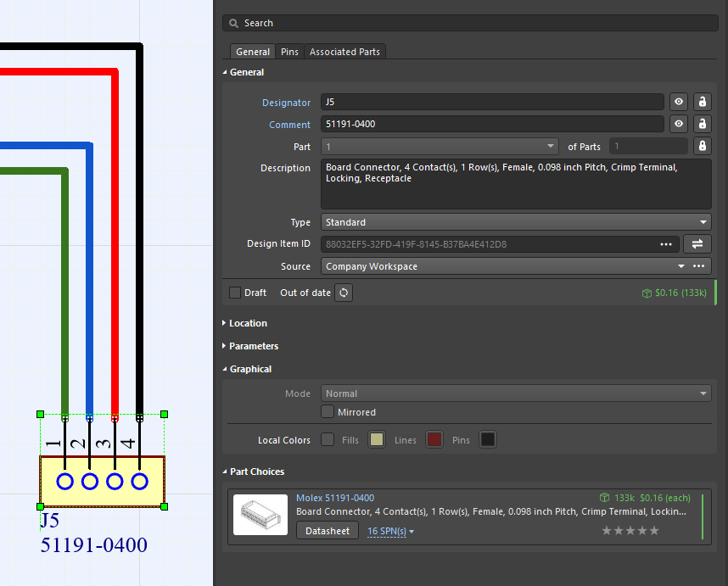Switch to the Pins tab
Viewport: 728px width, 586px height.
click(289, 52)
